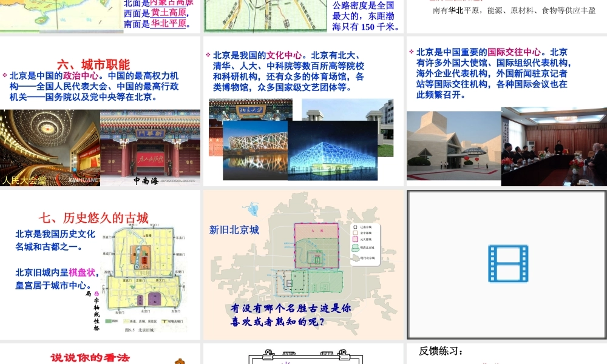The height and width of the screenshot is (364, 607).
Task: Click the map legend on 新旧北京城 slide
Action: point(365,244)
